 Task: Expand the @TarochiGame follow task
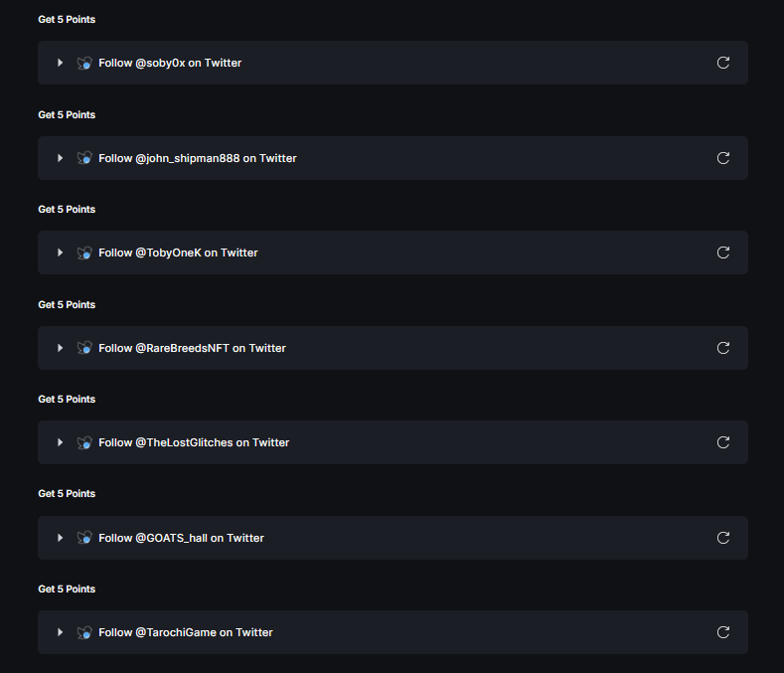tap(61, 632)
